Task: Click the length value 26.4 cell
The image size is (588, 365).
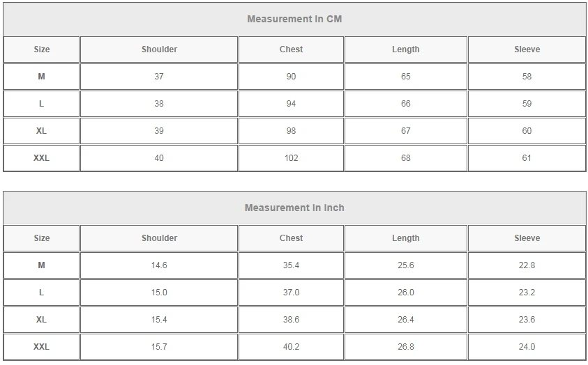Action: pyautogui.click(x=405, y=320)
